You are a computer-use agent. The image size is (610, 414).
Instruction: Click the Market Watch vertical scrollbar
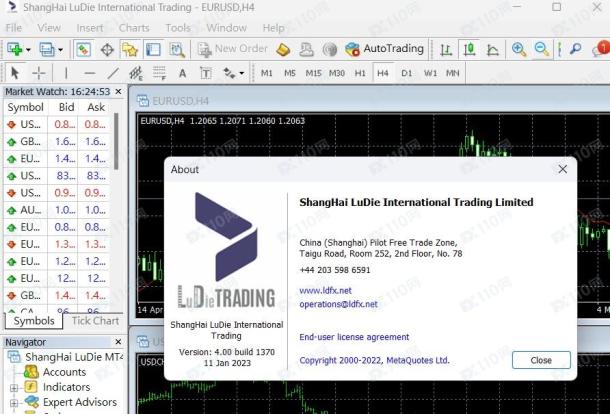pos(116,141)
